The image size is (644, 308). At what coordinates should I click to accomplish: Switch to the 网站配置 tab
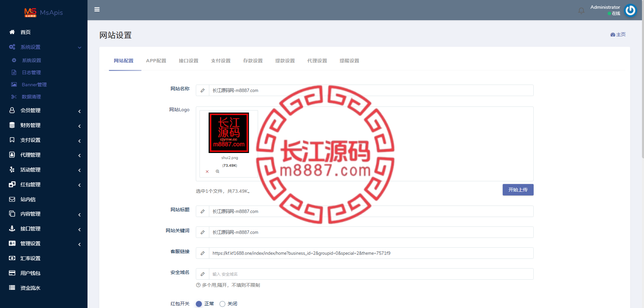124,61
